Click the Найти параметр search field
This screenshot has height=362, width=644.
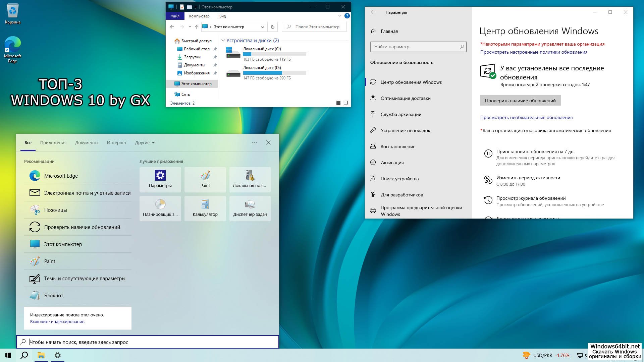click(416, 47)
